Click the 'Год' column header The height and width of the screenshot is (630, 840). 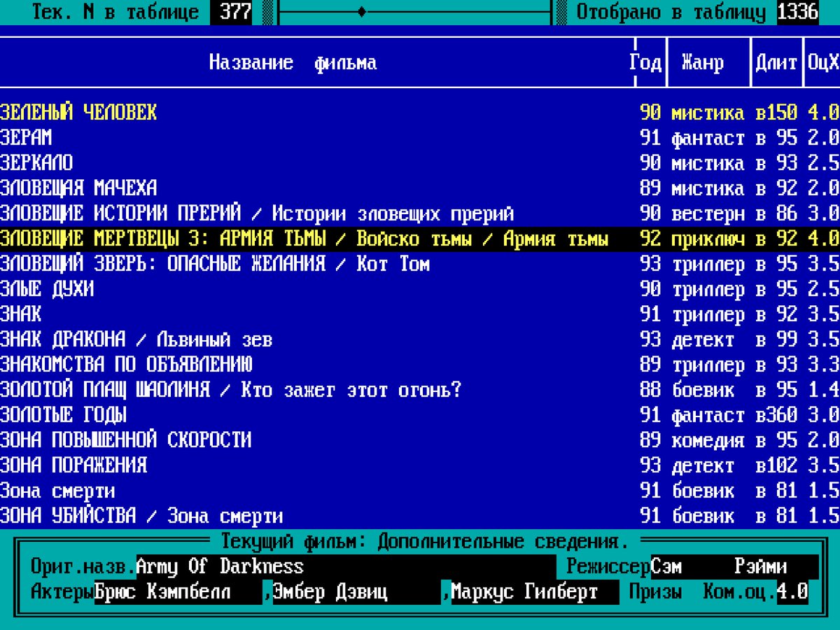(645, 62)
